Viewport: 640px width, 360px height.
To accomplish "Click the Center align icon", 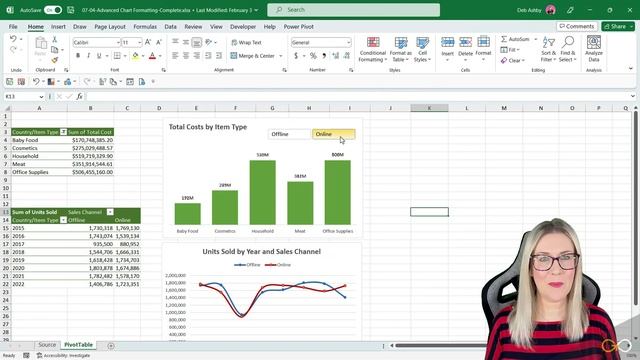I will pyautogui.click(x=186, y=56).
